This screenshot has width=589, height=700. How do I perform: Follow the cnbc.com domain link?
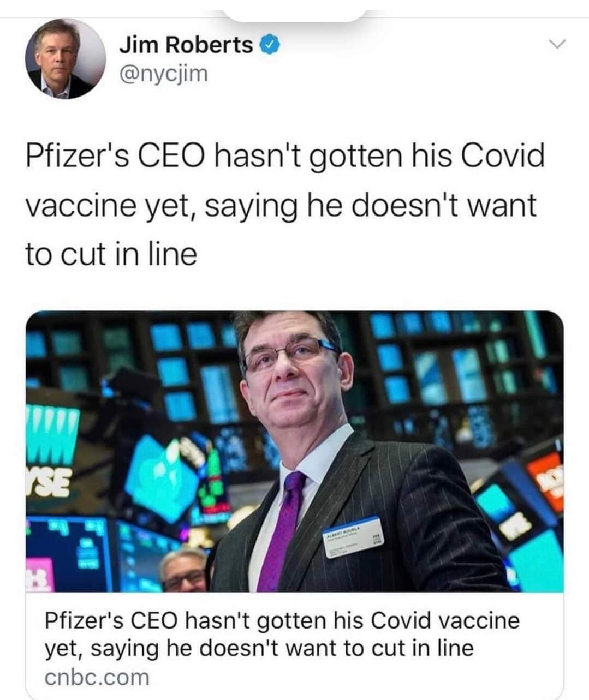[97, 677]
